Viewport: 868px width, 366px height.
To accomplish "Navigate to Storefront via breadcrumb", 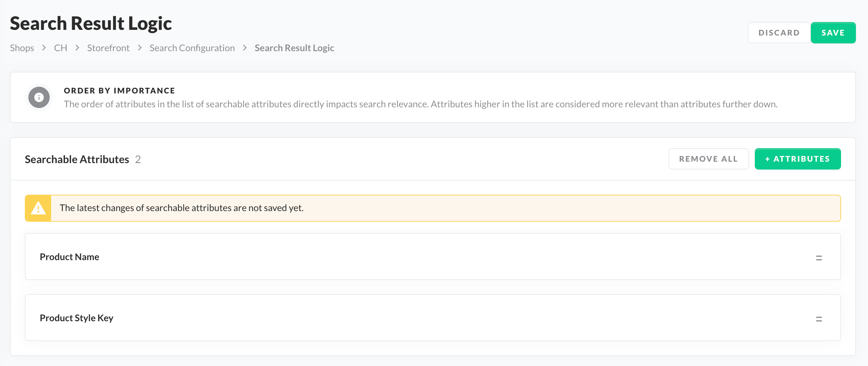I will [108, 48].
